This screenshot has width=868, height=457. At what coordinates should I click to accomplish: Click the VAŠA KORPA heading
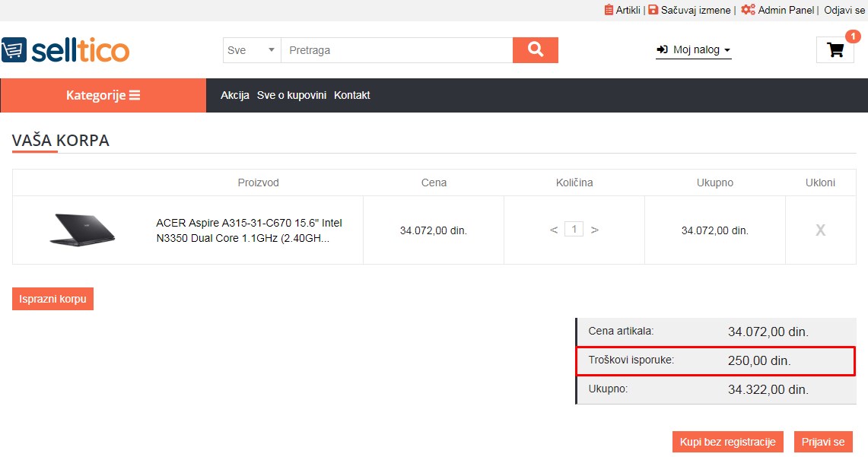pos(60,141)
